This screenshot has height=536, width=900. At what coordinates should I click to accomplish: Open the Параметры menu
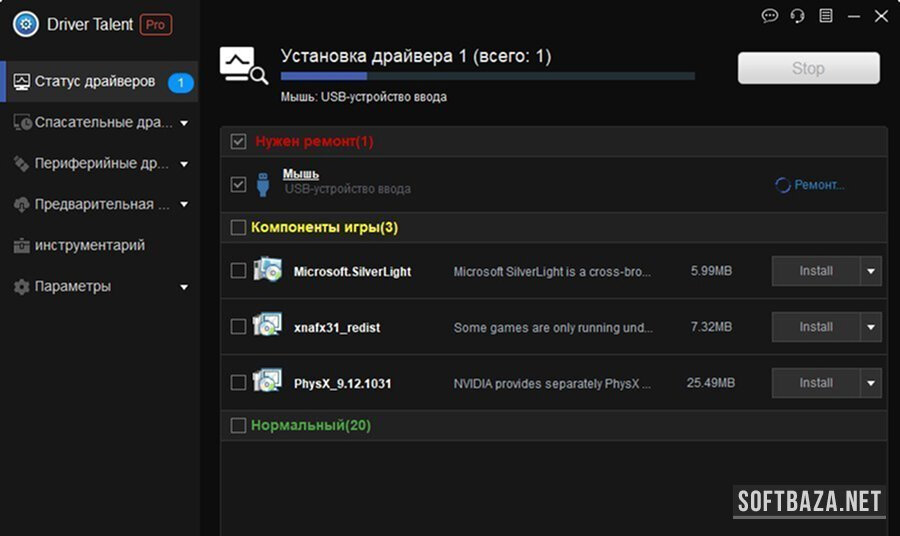tap(99, 286)
